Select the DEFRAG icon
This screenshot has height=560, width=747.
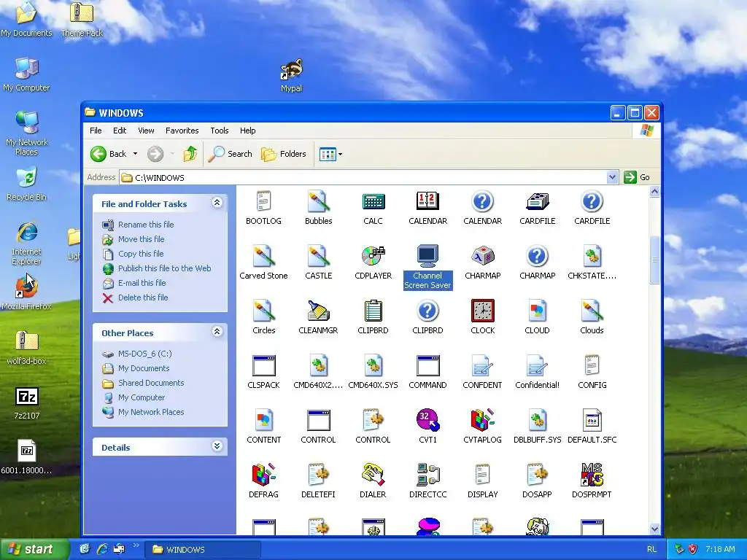[x=263, y=481]
